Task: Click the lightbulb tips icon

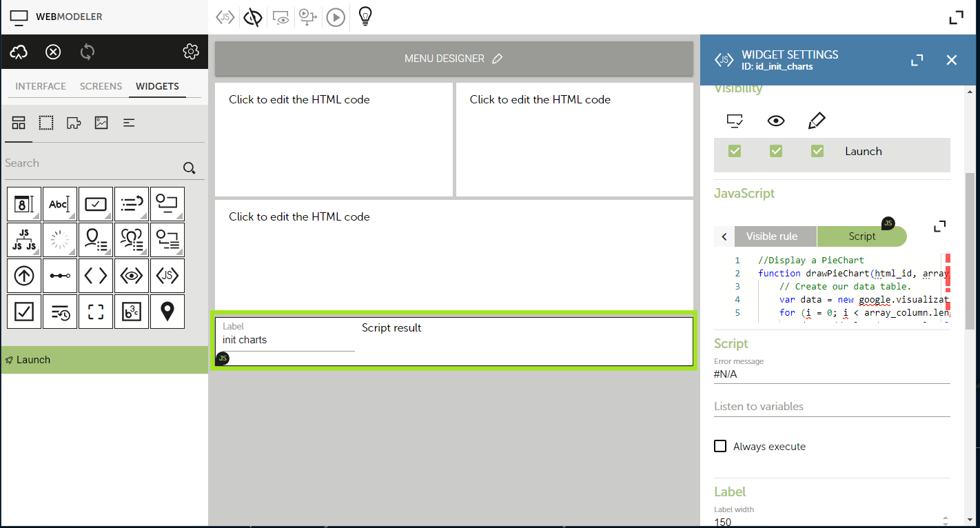Action: [x=365, y=17]
